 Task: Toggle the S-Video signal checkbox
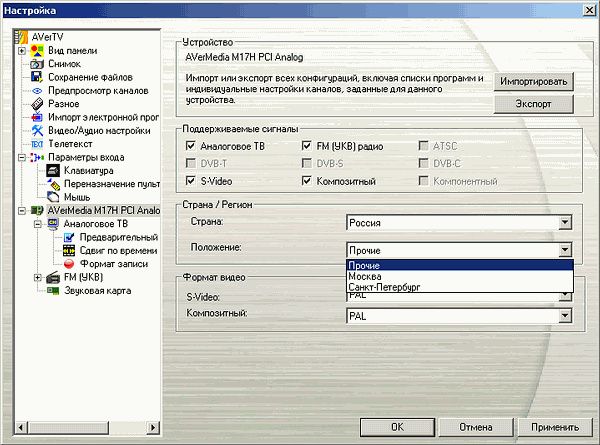point(192,181)
